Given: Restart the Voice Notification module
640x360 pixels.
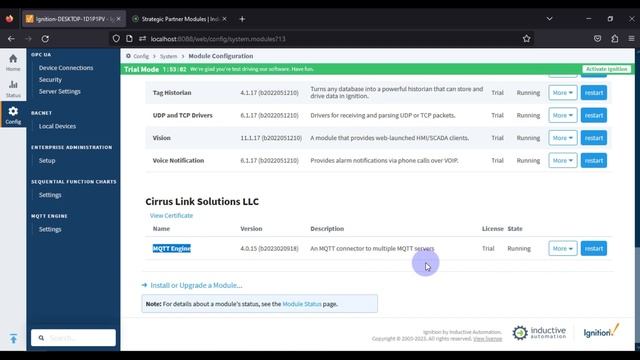Looking at the screenshot, I should 593,160.
